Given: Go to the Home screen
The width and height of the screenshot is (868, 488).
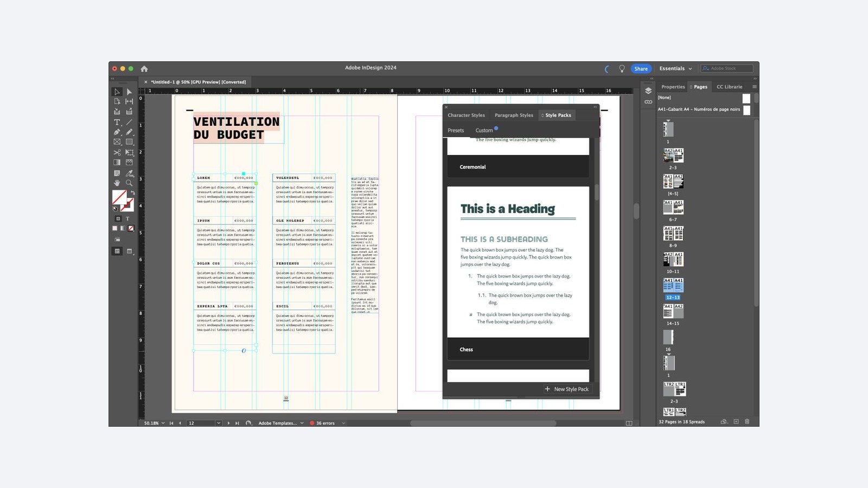Looking at the screenshot, I should pos(144,69).
